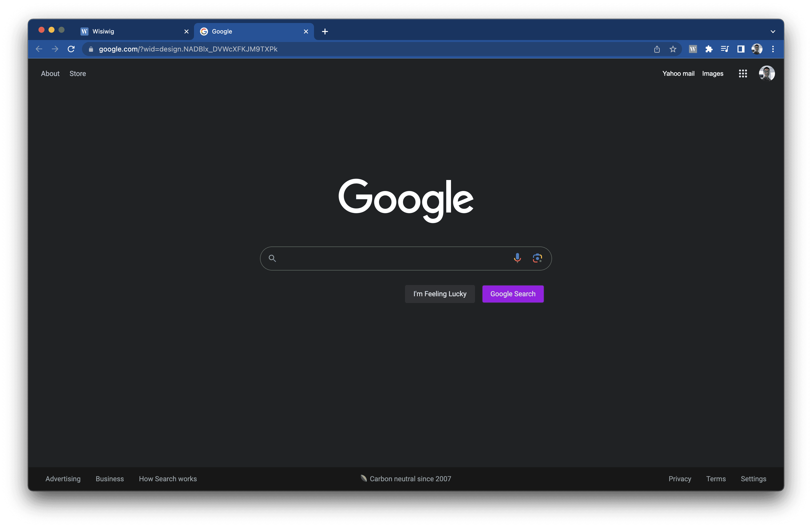Open the media controls icon

pyautogui.click(x=725, y=49)
